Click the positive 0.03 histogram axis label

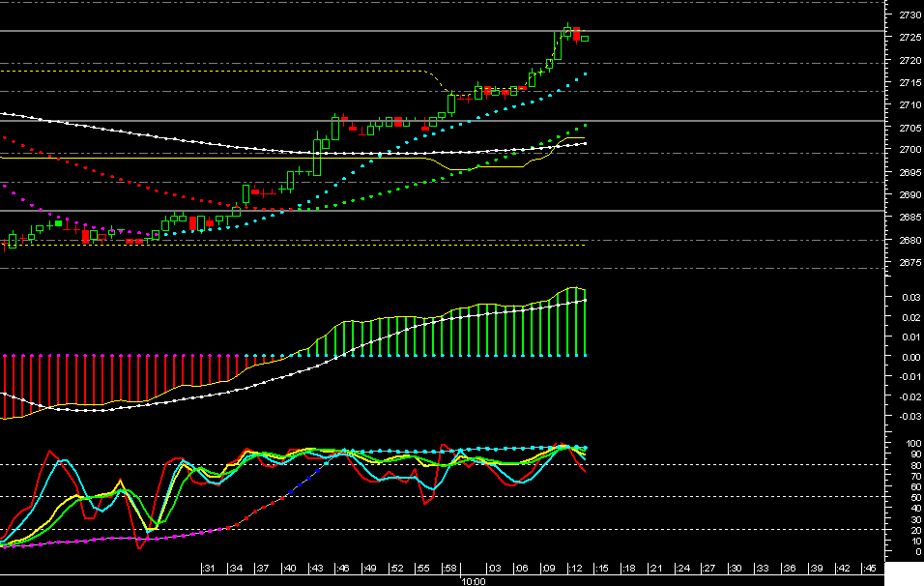click(x=912, y=298)
